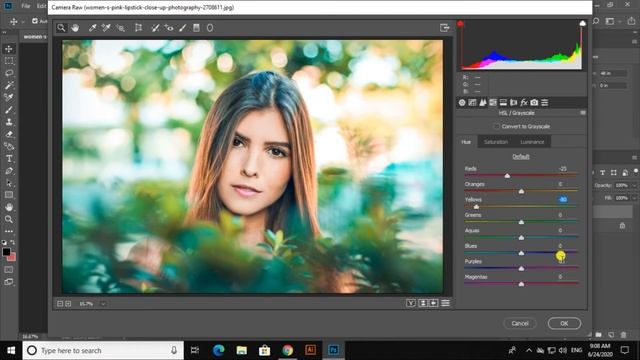The width and height of the screenshot is (640, 360).
Task: Enable the Convert to Grayscale checkbox
Action: pos(496,127)
